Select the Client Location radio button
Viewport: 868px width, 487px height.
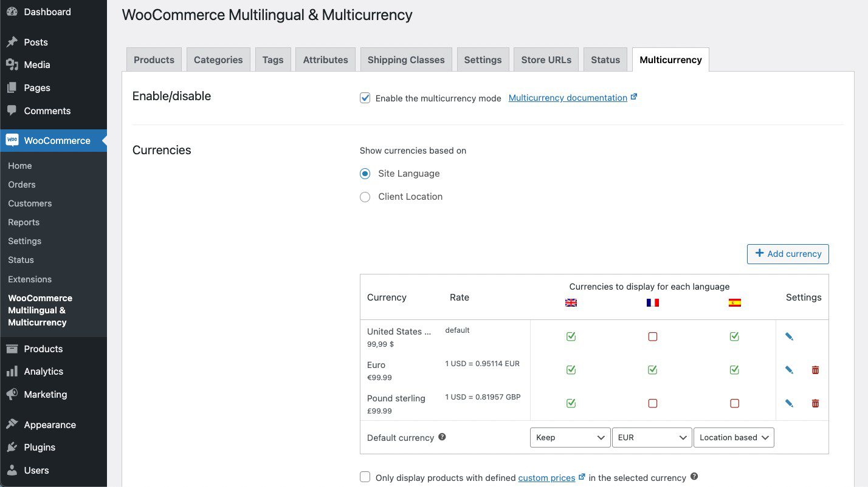(x=365, y=196)
